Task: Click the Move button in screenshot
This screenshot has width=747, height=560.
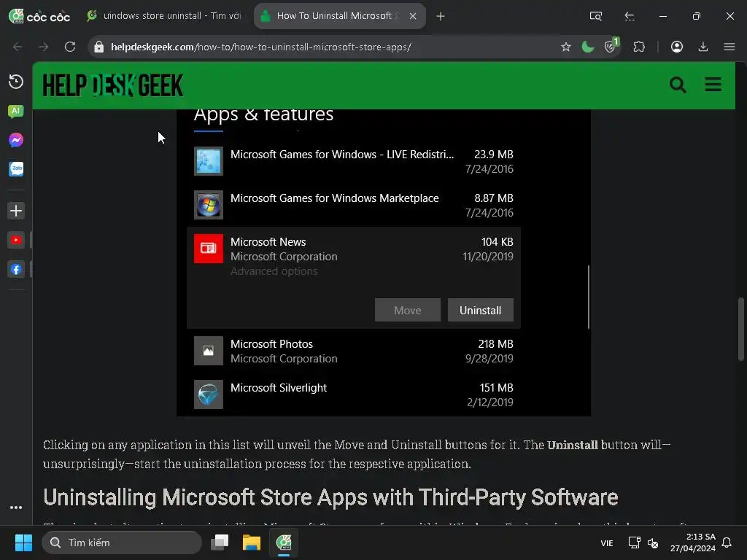Action: coord(407,310)
